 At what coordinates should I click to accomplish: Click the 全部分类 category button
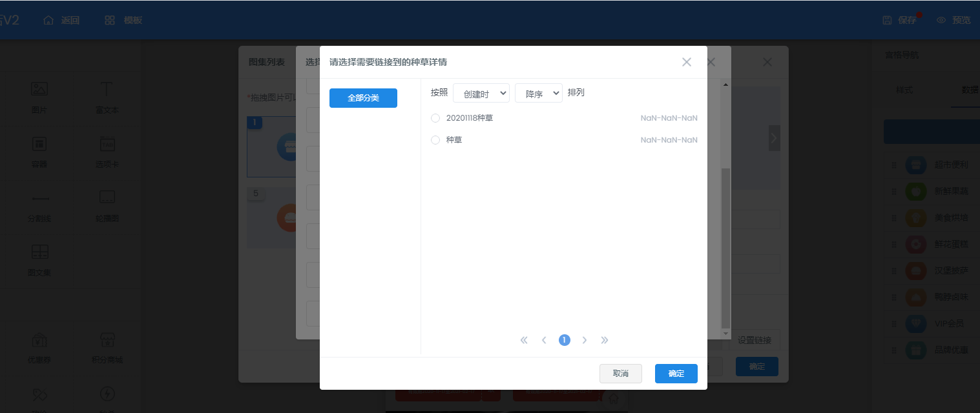point(363,98)
